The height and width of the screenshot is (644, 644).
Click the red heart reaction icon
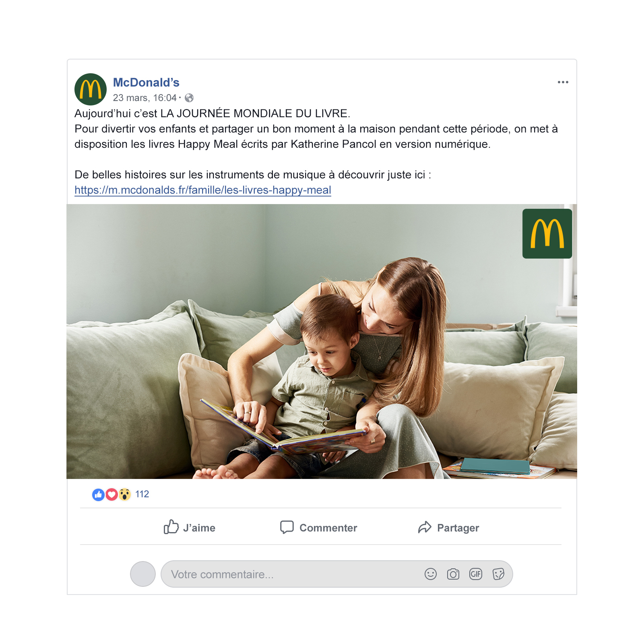[111, 494]
